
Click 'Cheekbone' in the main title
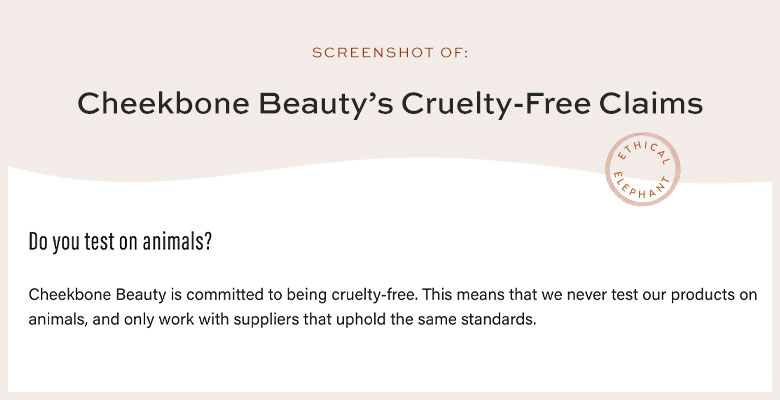163,103
